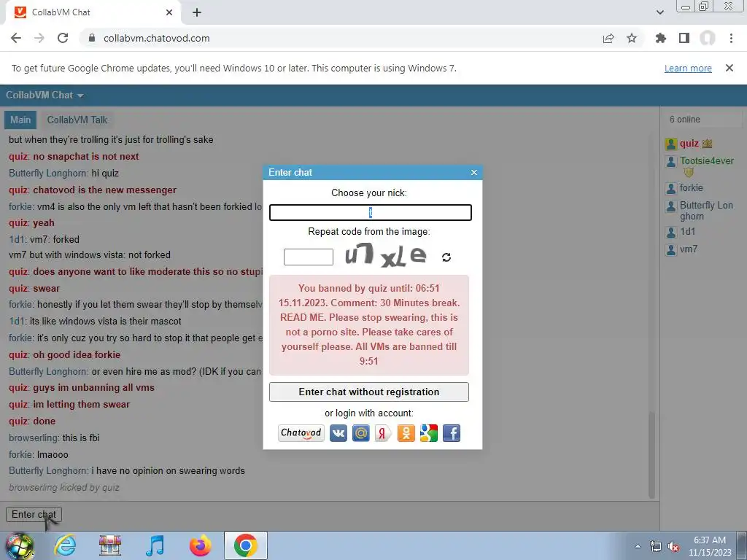This screenshot has width=747, height=560.
Task: Log in with the VK icon
Action: (338, 433)
